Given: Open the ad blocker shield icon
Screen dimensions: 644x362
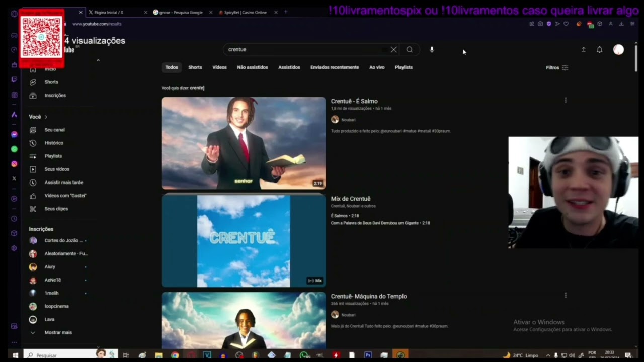Looking at the screenshot, I should (549, 24).
